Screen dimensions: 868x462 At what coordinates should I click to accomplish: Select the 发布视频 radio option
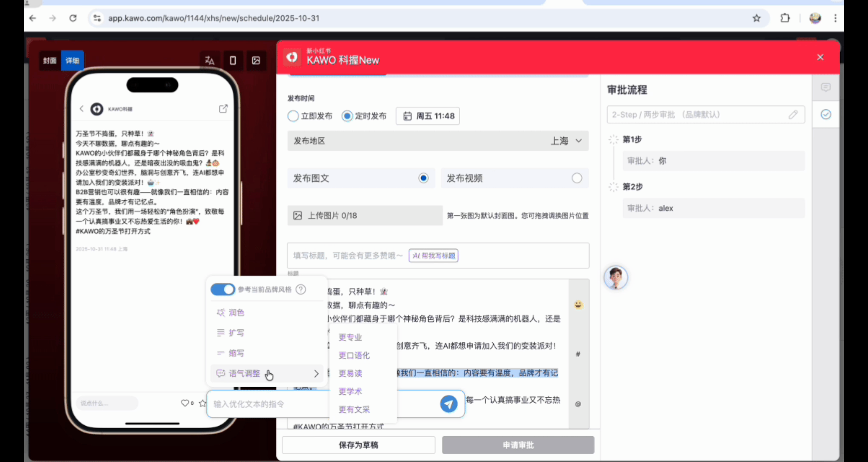point(577,178)
